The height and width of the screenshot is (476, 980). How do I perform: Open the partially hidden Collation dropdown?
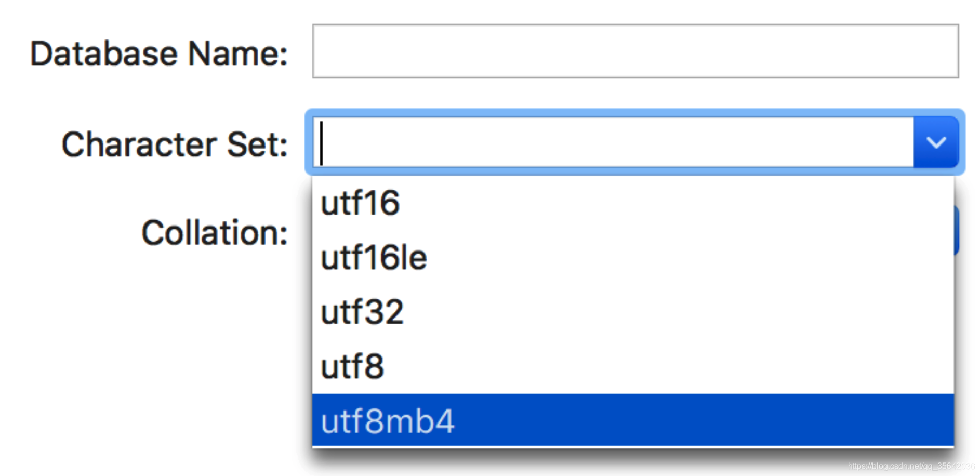point(957,230)
